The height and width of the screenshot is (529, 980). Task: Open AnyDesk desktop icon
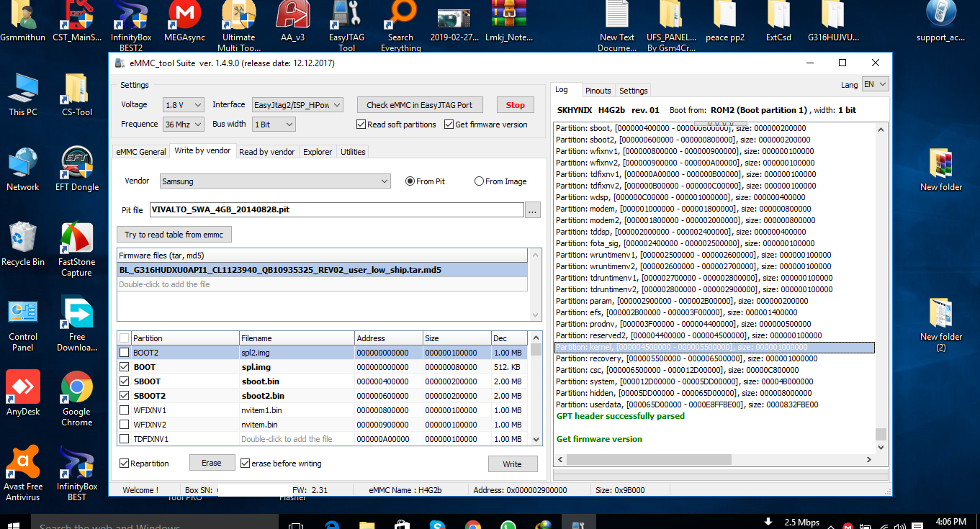point(23,394)
